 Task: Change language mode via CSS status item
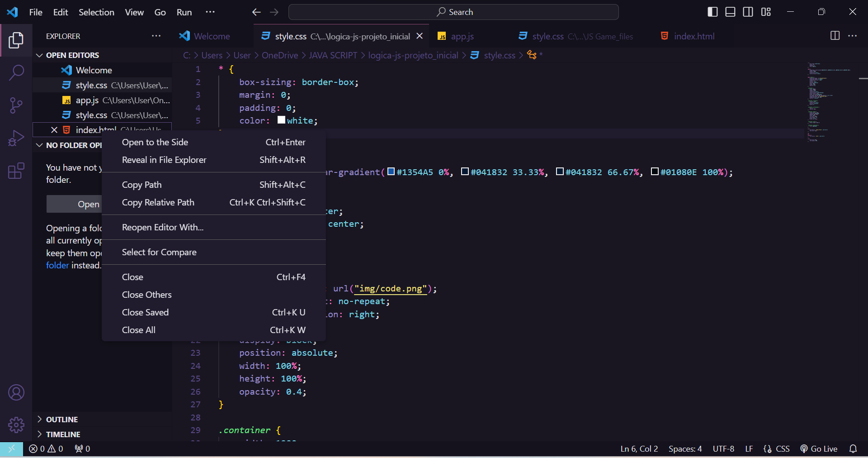click(x=783, y=448)
